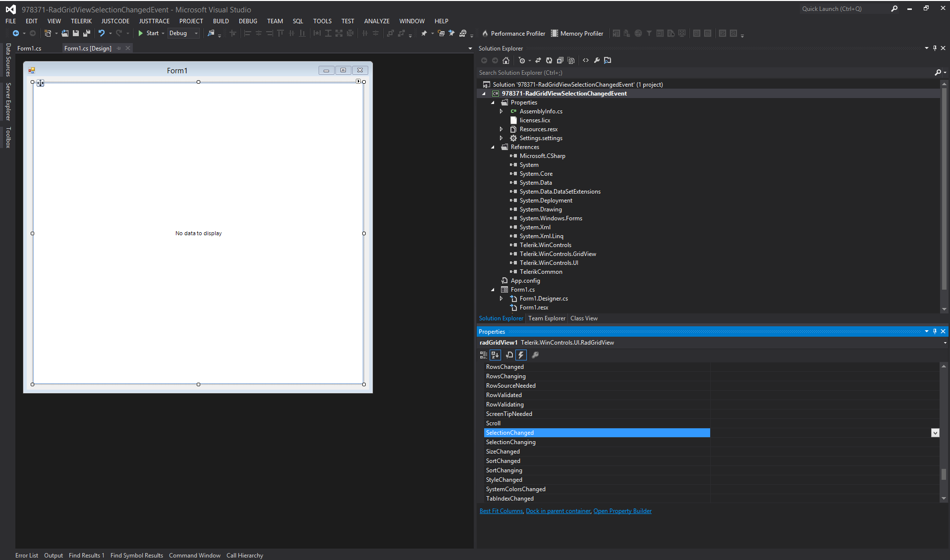This screenshot has height=560, width=950.
Task: Switch to the Form1.cs code tab
Action: tap(29, 49)
